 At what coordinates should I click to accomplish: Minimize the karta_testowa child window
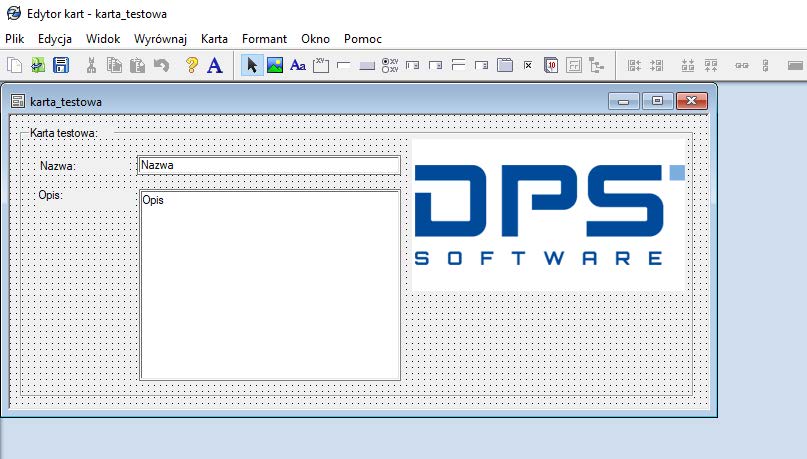(x=624, y=101)
